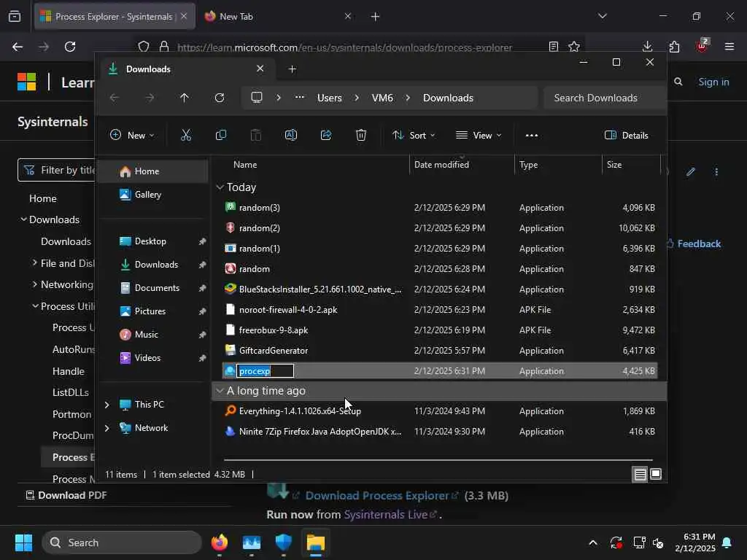Open Windows Security shield on taskbar
The image size is (747, 560).
pos(284,542)
